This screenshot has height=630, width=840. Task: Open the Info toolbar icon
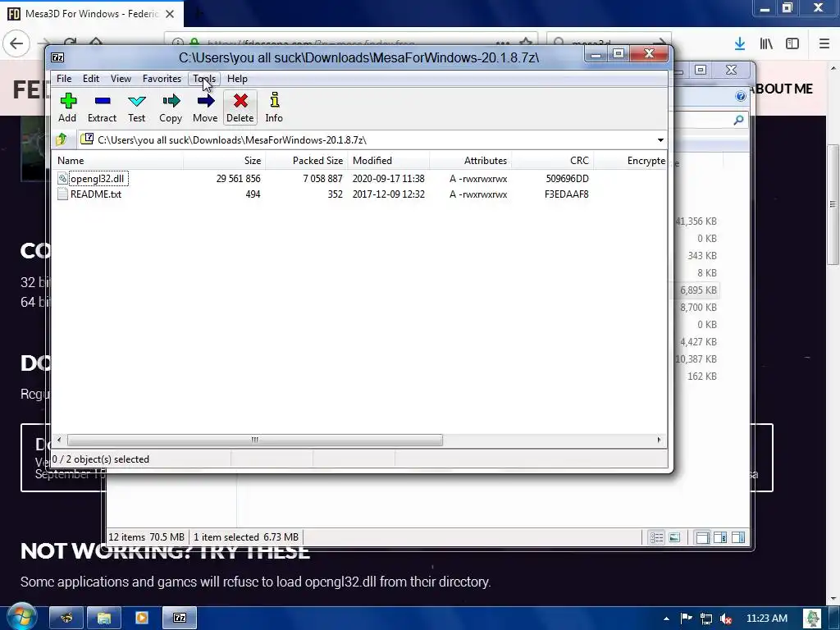274,107
